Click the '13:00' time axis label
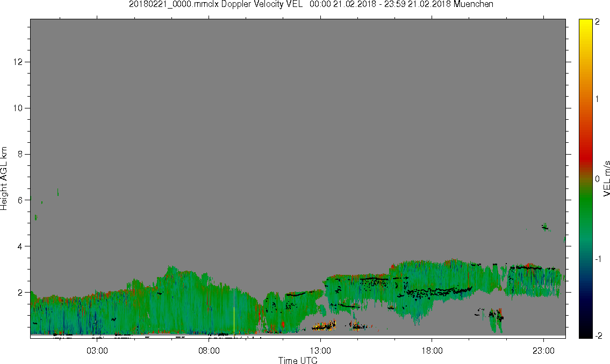Screen dimensions: 610x364 click(x=320, y=351)
